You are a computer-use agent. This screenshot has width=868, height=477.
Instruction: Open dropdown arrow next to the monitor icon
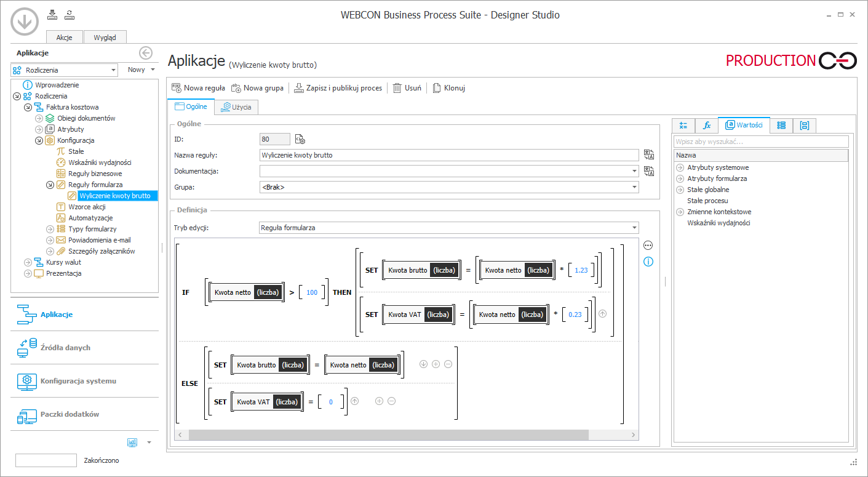pos(149,443)
